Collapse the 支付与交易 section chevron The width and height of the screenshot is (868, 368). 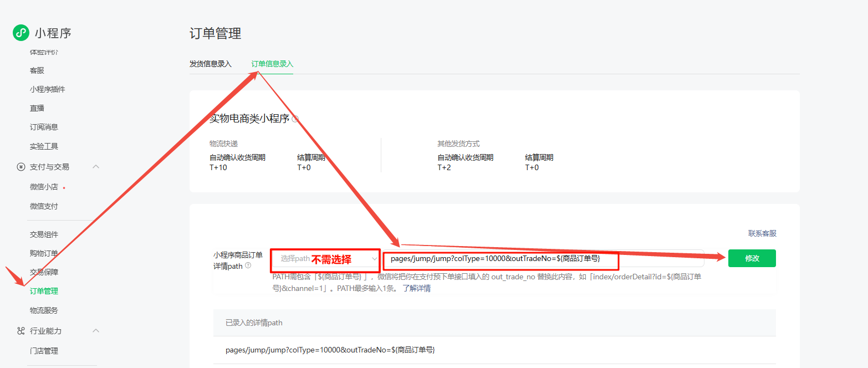click(x=95, y=166)
